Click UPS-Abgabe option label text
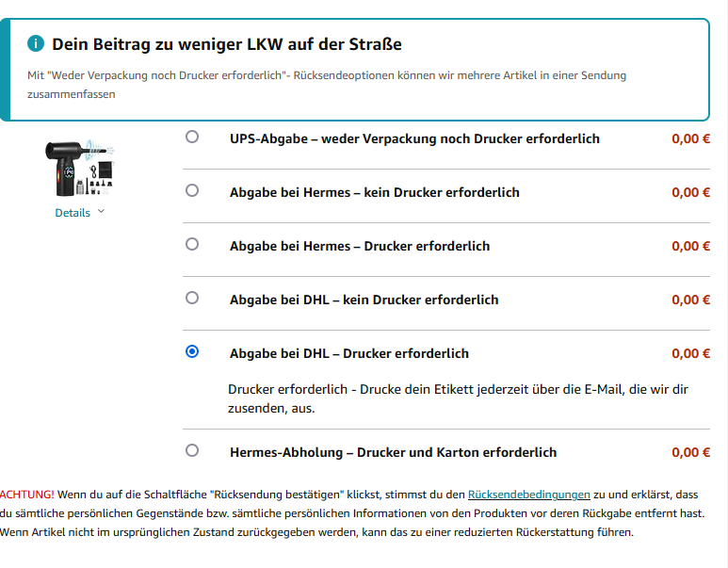The width and height of the screenshot is (728, 568). (414, 138)
